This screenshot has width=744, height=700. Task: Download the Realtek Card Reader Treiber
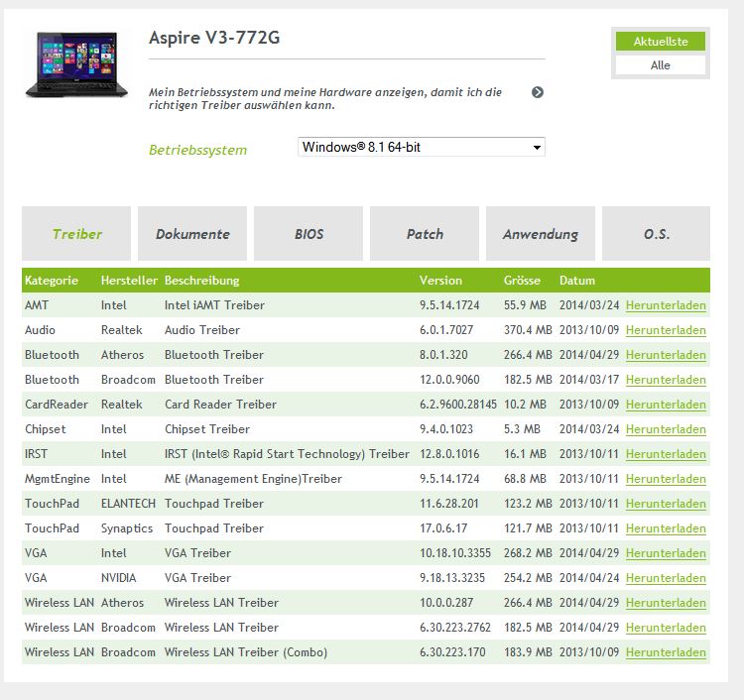pyautogui.click(x=666, y=405)
